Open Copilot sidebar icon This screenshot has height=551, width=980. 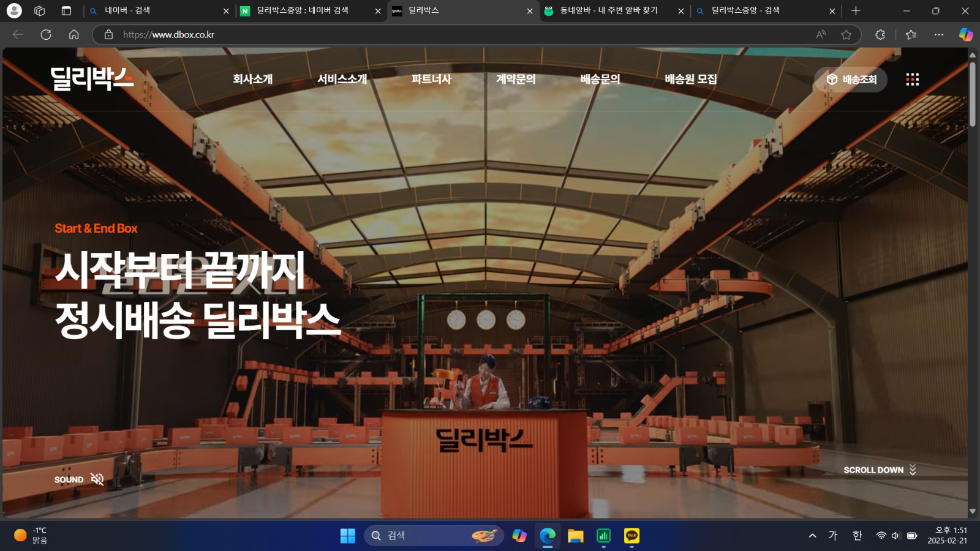(966, 34)
